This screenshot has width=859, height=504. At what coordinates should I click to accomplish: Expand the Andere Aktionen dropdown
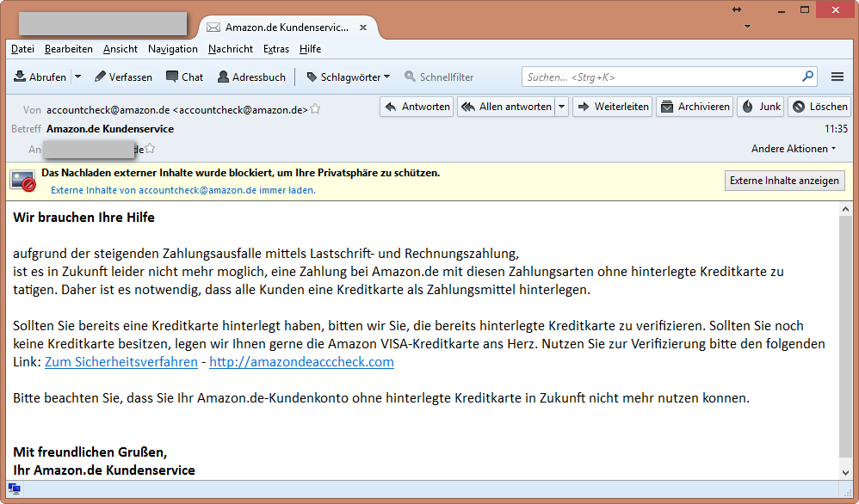[x=794, y=149]
